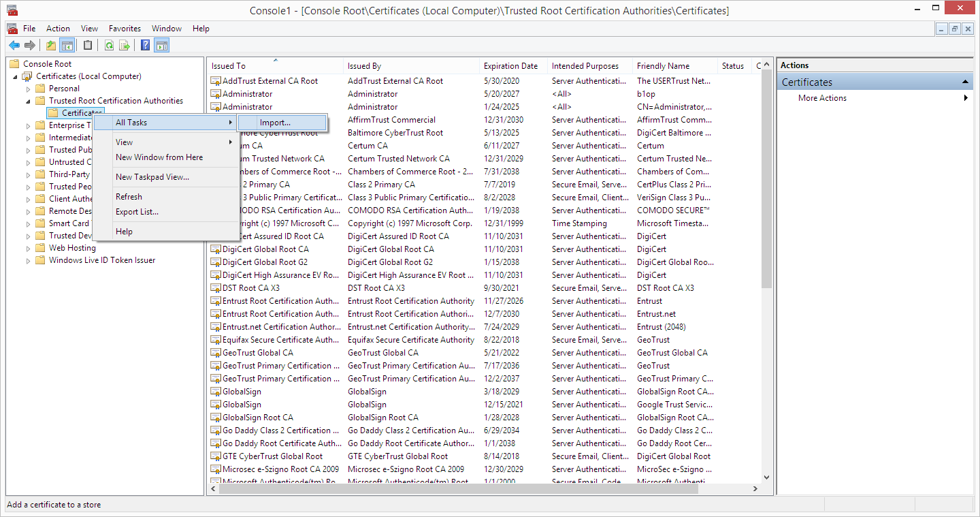Click the Forward arrow in the toolbar

[29, 46]
